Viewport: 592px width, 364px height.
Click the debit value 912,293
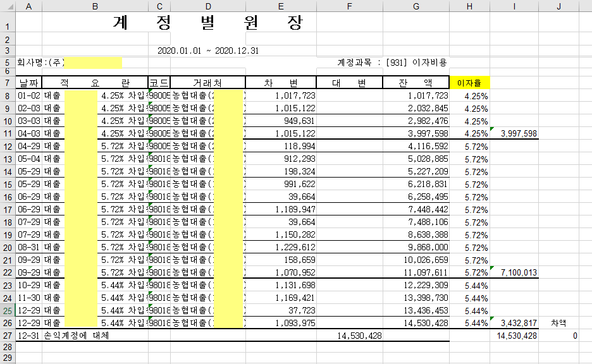click(x=281, y=159)
